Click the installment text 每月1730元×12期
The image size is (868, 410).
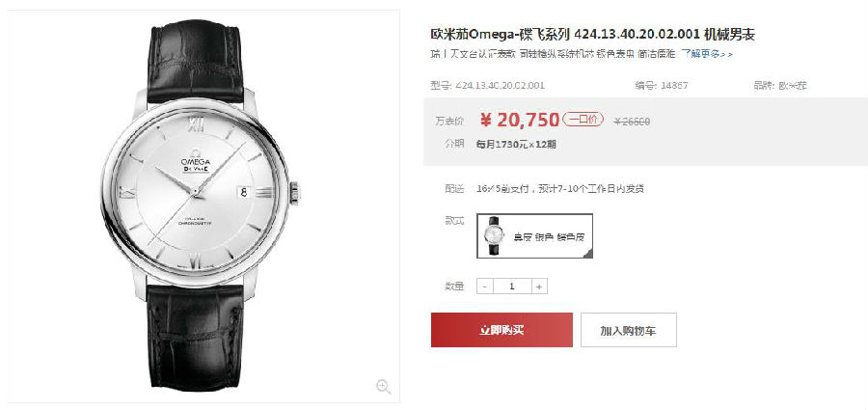(x=516, y=144)
